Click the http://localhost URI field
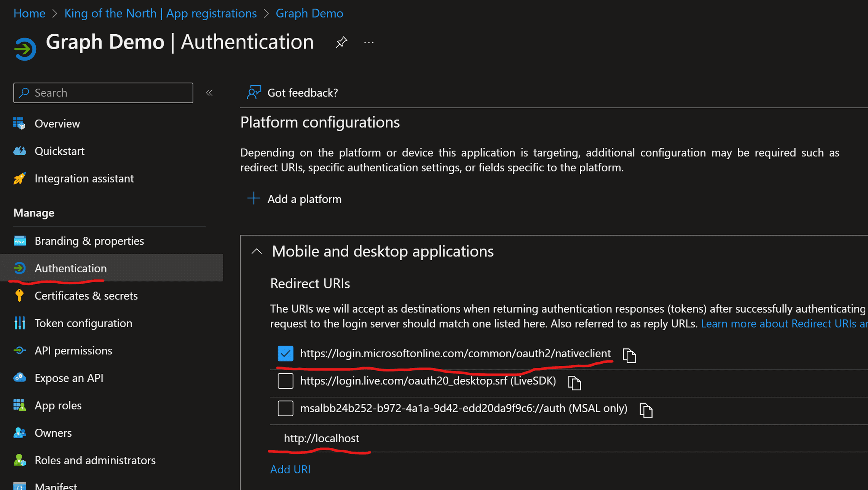 (x=321, y=438)
